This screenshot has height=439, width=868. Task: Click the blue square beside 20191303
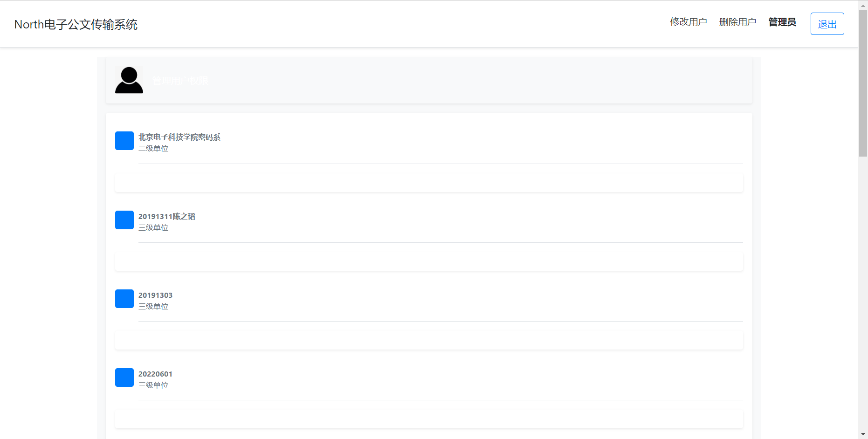pyautogui.click(x=124, y=299)
